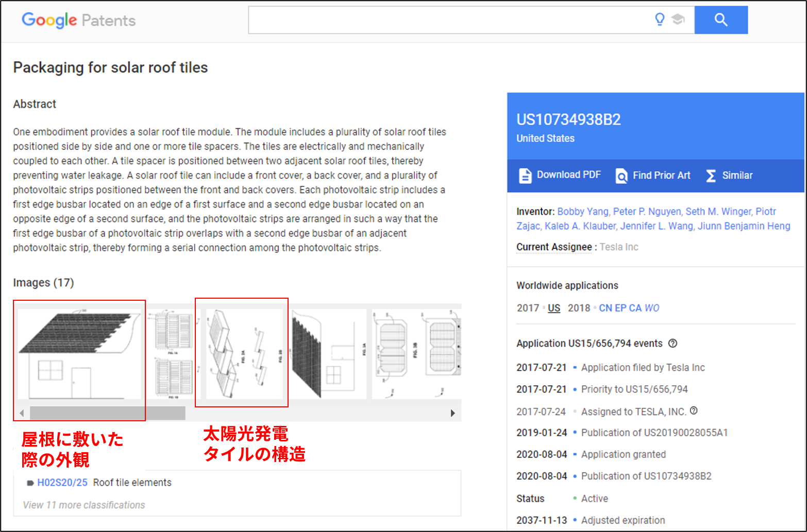
Task: Click the patent search input field
Action: 448,20
